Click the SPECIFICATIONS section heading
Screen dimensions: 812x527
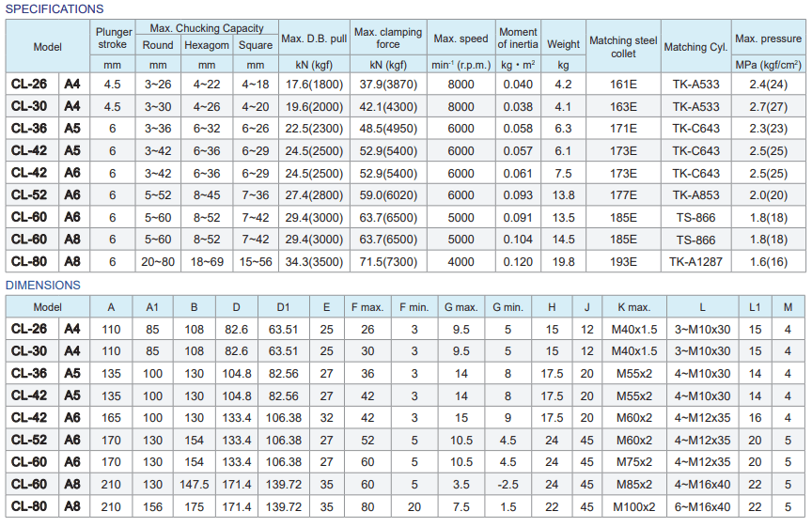(x=55, y=8)
